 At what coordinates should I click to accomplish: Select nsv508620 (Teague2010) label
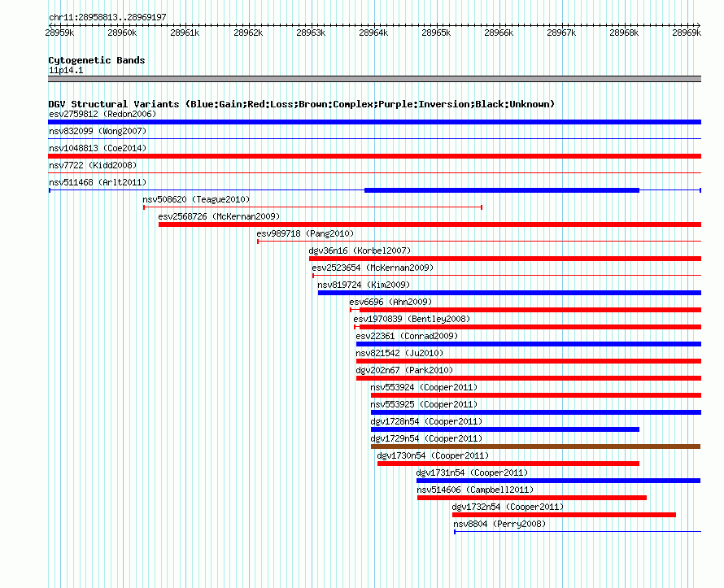(196, 199)
